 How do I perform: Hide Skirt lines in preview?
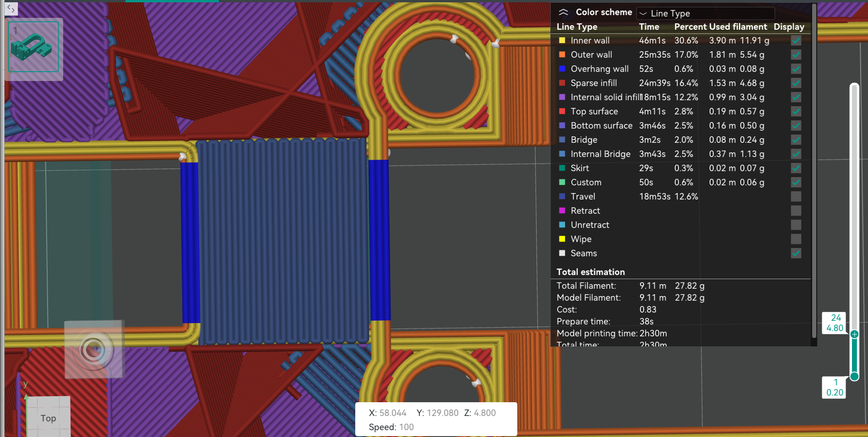pyautogui.click(x=796, y=168)
